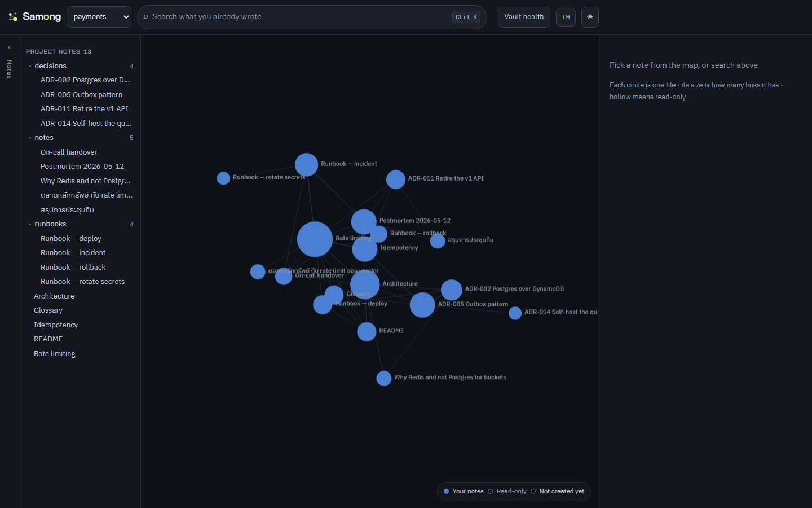Open ADR-002 Postgres over D... in sidebar
This screenshot has width=812, height=508.
pos(85,80)
